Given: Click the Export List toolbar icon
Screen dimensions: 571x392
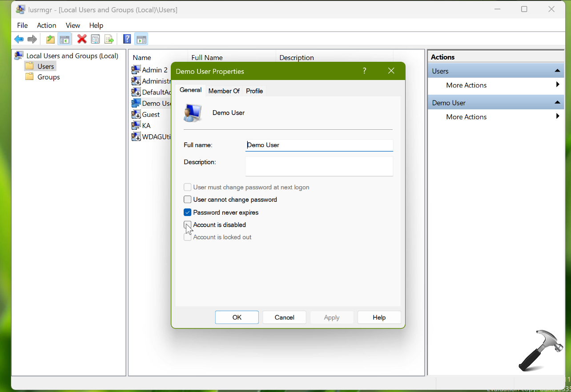Looking at the screenshot, I should 109,40.
